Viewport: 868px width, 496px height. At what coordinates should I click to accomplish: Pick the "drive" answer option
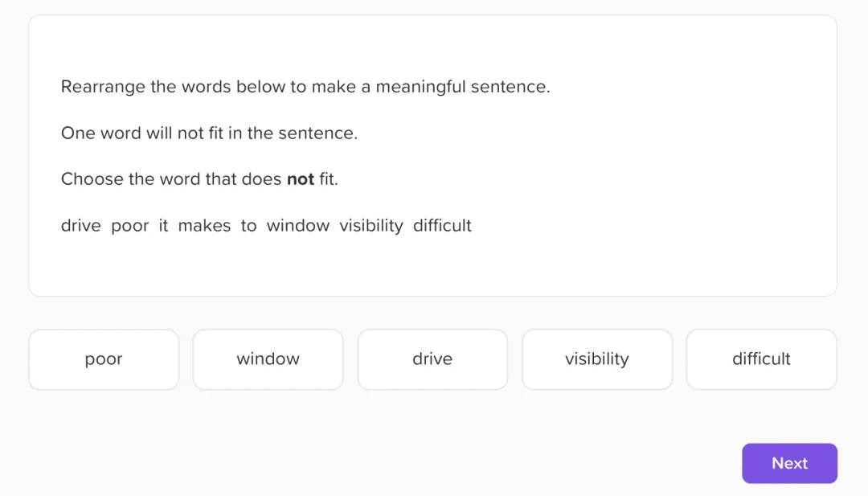click(x=432, y=359)
